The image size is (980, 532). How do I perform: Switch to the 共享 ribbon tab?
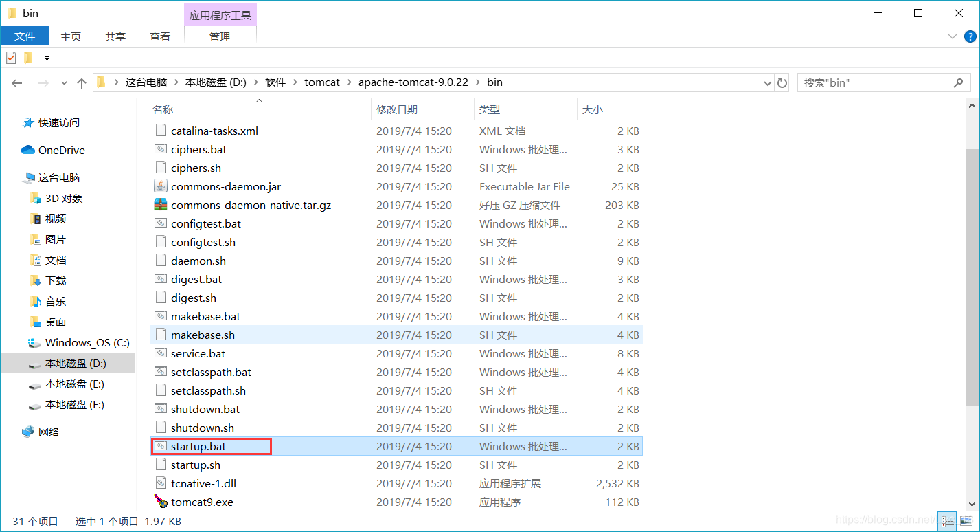(115, 36)
